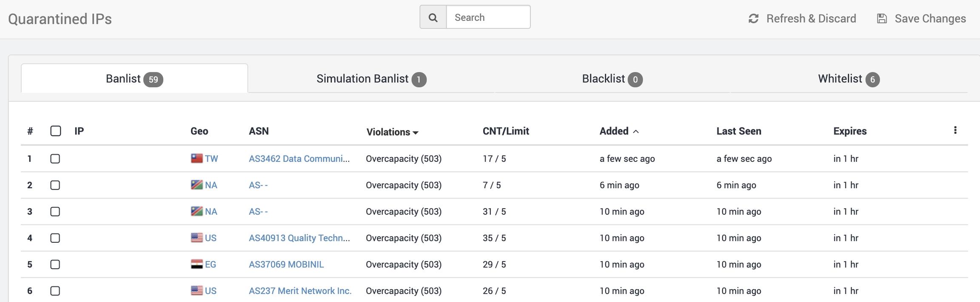Click the Refresh & Discard icon
980x302 pixels.
pos(753,19)
